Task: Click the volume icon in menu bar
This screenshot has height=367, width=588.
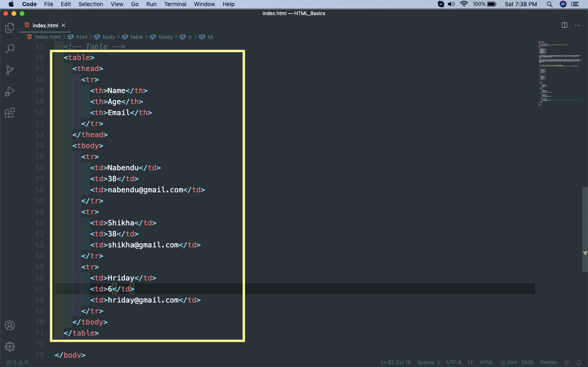Action: pos(451,4)
